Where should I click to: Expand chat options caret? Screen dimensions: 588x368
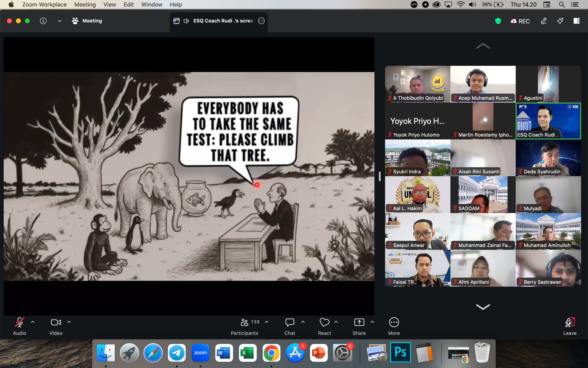pos(303,322)
